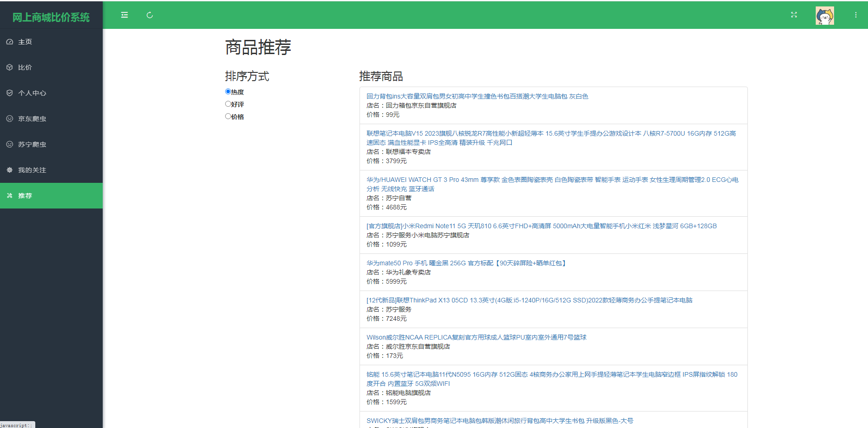Click price text 价格：5999元
Image resolution: width=868 pixels, height=428 pixels.
click(387, 281)
